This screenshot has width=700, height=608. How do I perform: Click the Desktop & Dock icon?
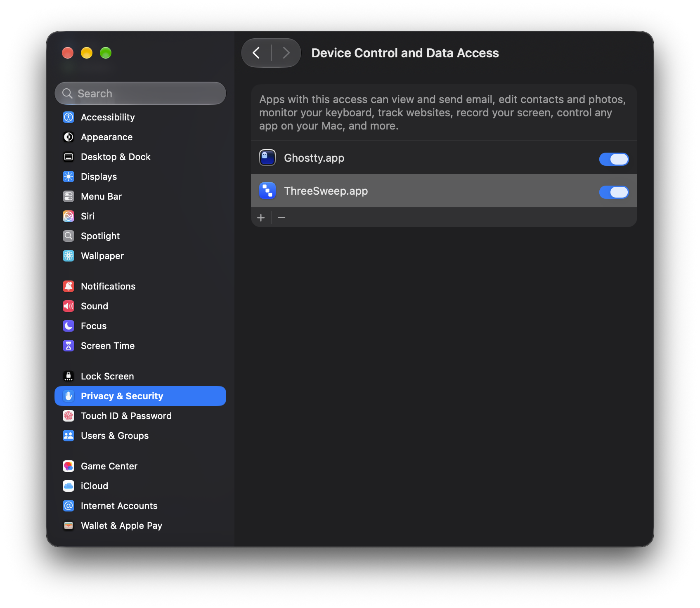coord(69,157)
